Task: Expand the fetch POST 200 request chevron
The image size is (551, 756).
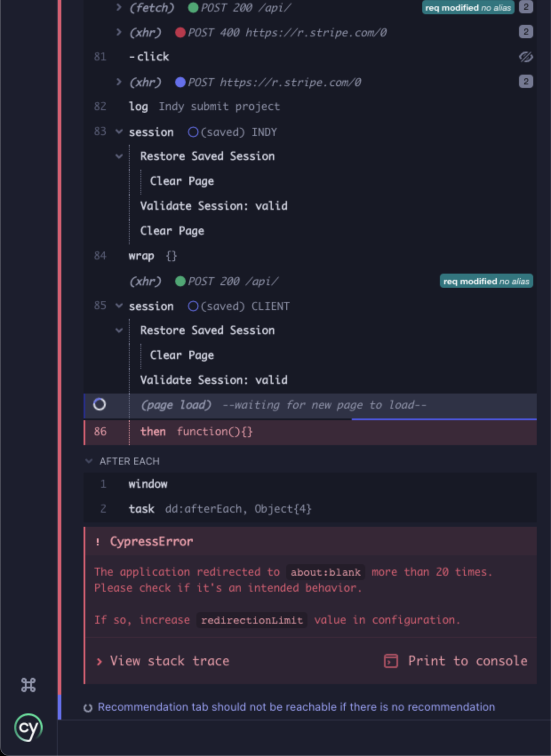Action: coord(119,7)
